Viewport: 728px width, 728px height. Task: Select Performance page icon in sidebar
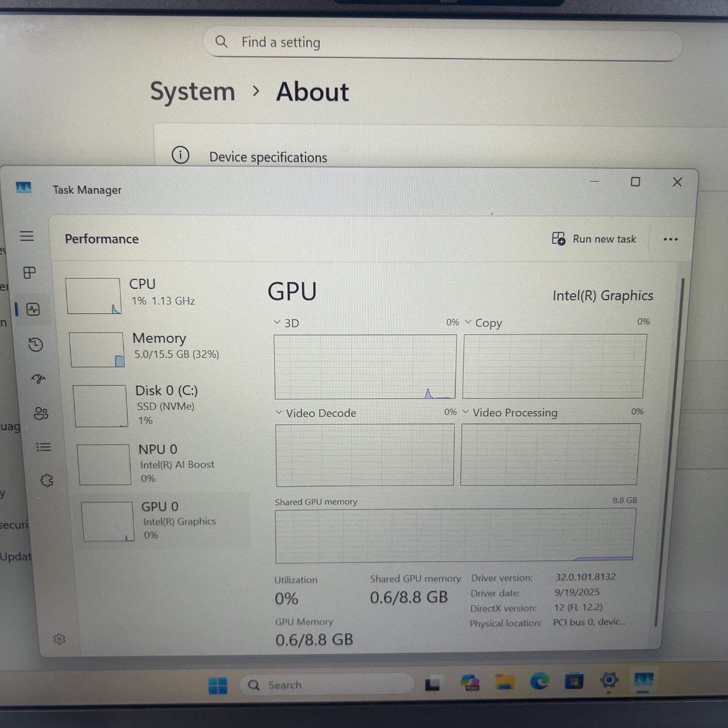33,310
